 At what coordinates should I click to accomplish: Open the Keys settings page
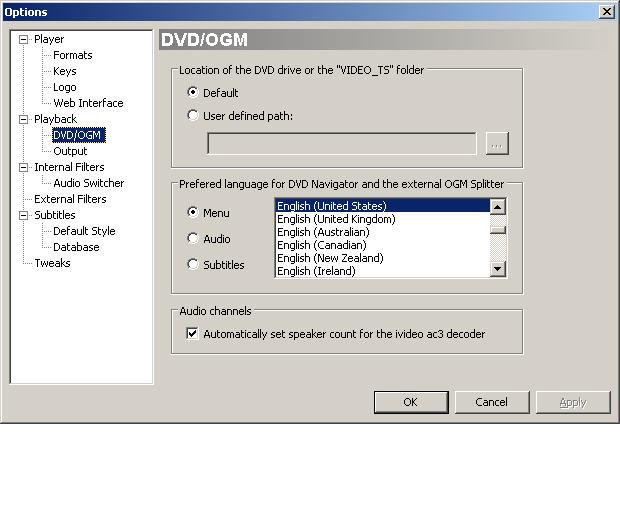coord(65,71)
